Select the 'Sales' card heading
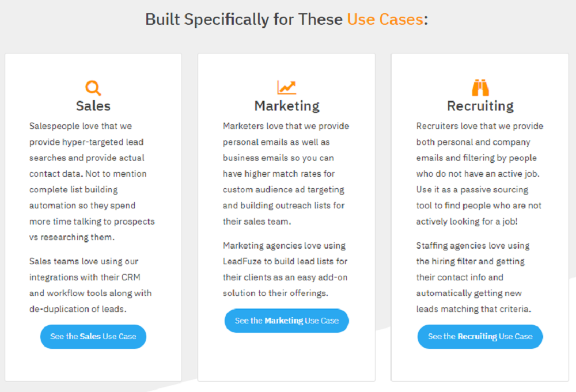The width and height of the screenshot is (576, 392). [93, 106]
